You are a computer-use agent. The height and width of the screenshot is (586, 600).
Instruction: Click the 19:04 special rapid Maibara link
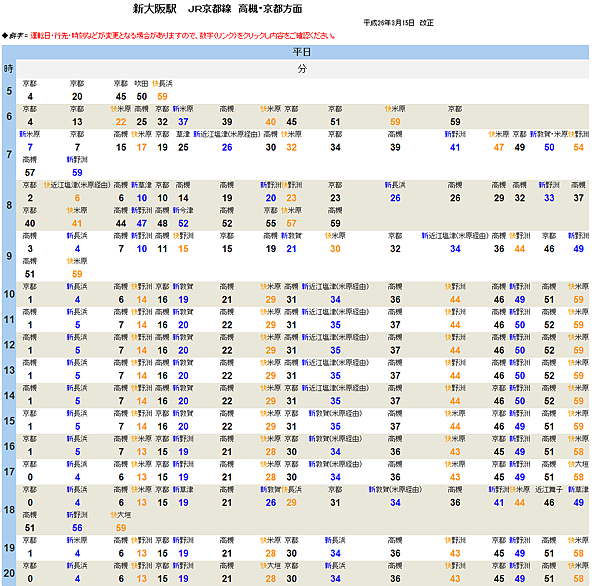[77, 553]
